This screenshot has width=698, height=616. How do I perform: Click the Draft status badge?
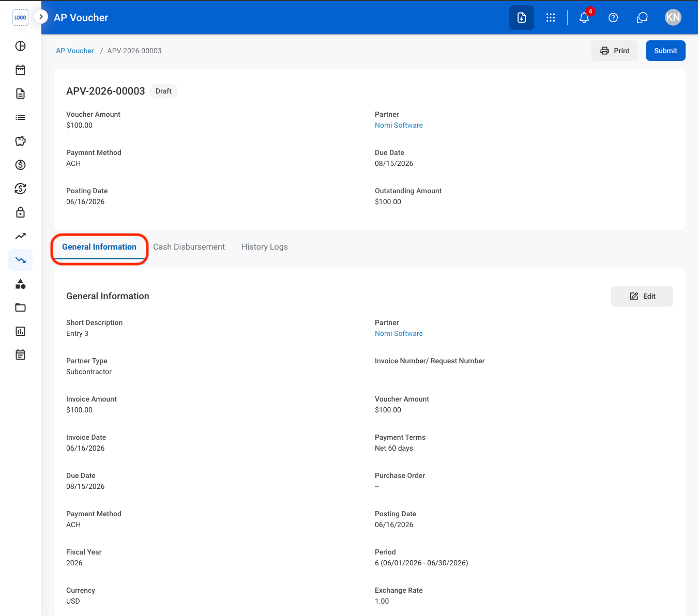(163, 91)
